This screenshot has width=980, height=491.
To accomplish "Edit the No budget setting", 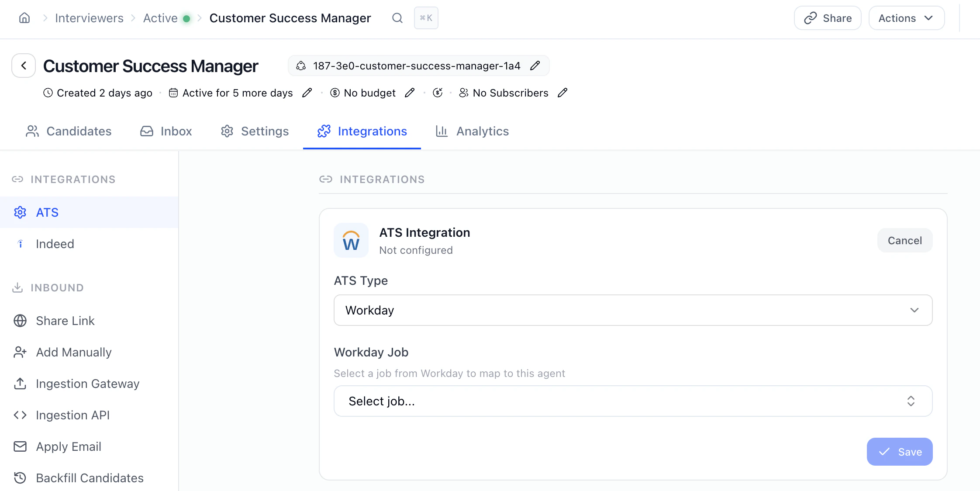I will [410, 93].
